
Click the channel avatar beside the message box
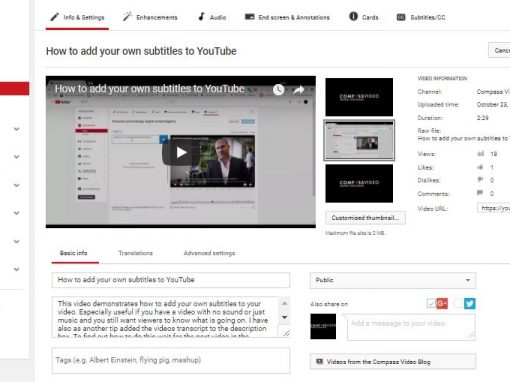323,326
